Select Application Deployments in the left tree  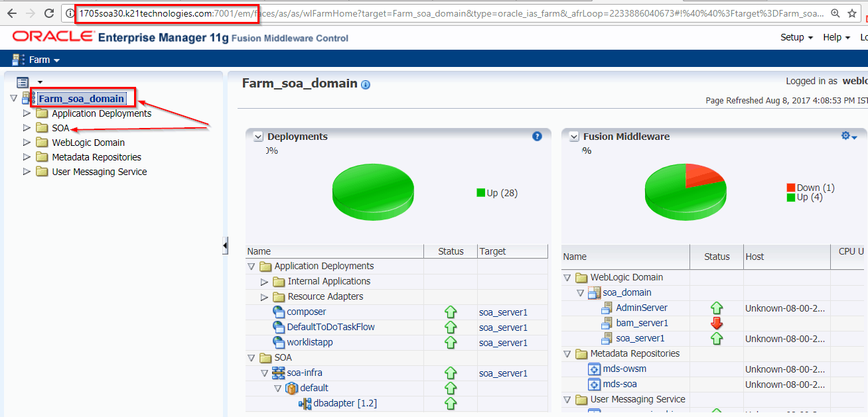coord(102,113)
